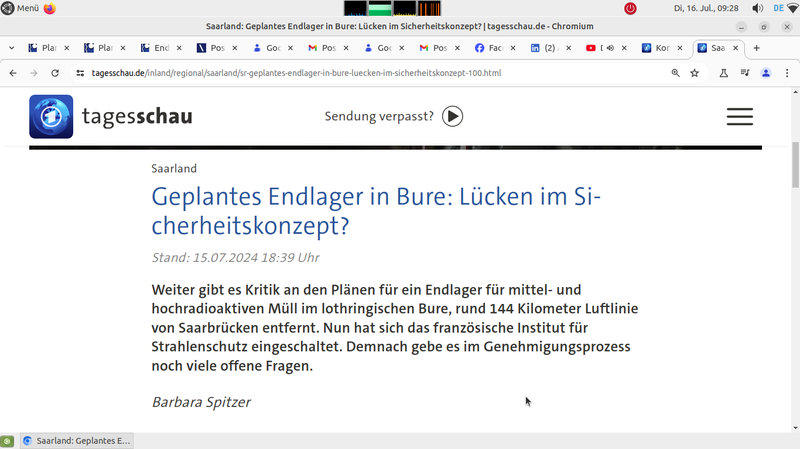800x449 pixels.
Task: Open the Chrome Labs flask icon
Action: coord(722,73)
